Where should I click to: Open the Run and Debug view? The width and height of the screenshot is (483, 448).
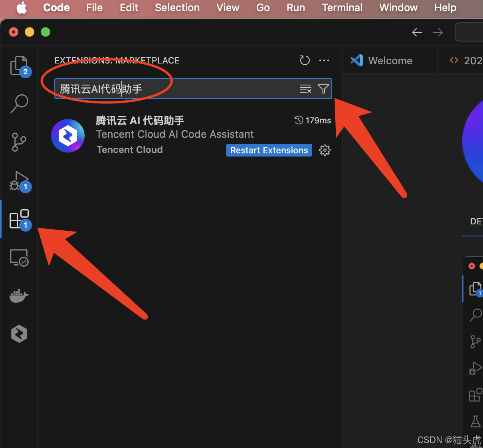pyautogui.click(x=19, y=181)
